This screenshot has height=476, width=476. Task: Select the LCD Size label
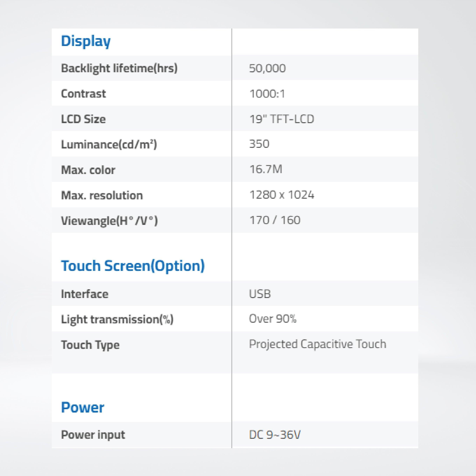(83, 119)
